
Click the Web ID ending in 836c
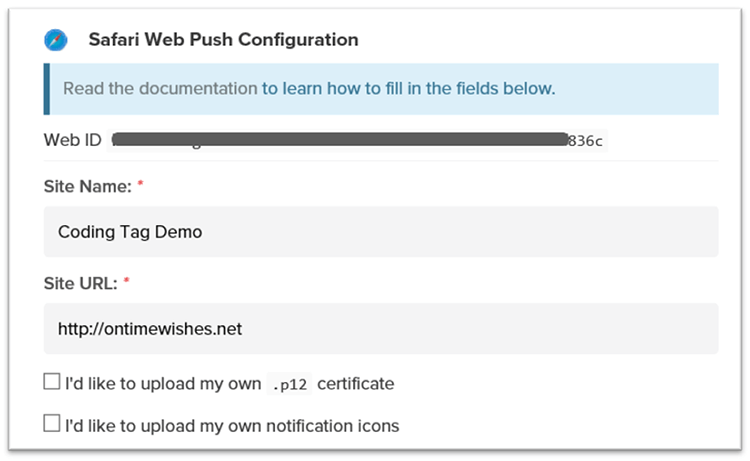tap(586, 141)
